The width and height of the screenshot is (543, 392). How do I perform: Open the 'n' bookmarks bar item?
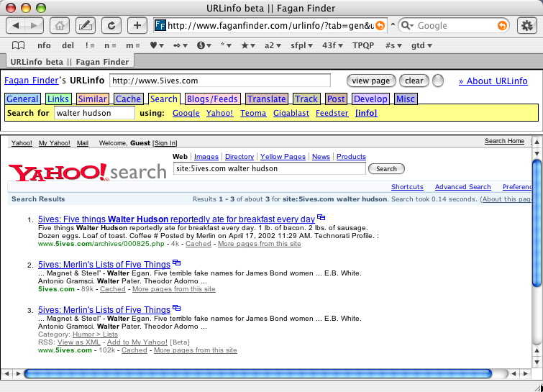coord(110,45)
